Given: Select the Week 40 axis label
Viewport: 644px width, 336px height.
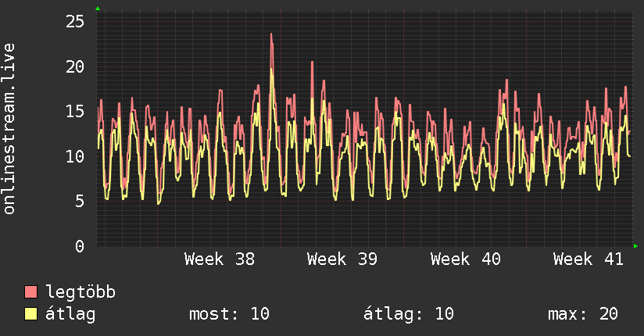Looking at the screenshot, I should point(465,259).
